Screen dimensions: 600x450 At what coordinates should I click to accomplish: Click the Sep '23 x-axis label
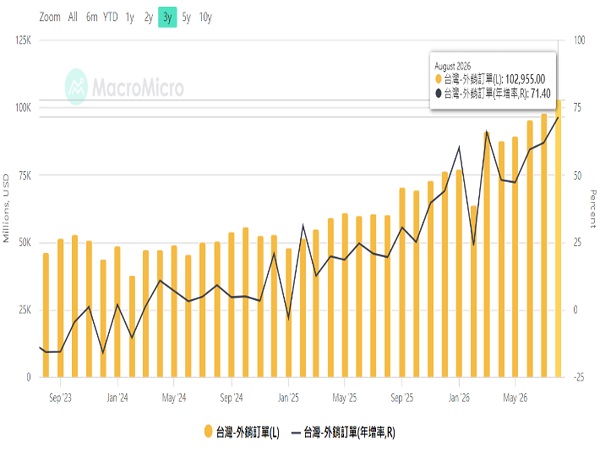60,398
